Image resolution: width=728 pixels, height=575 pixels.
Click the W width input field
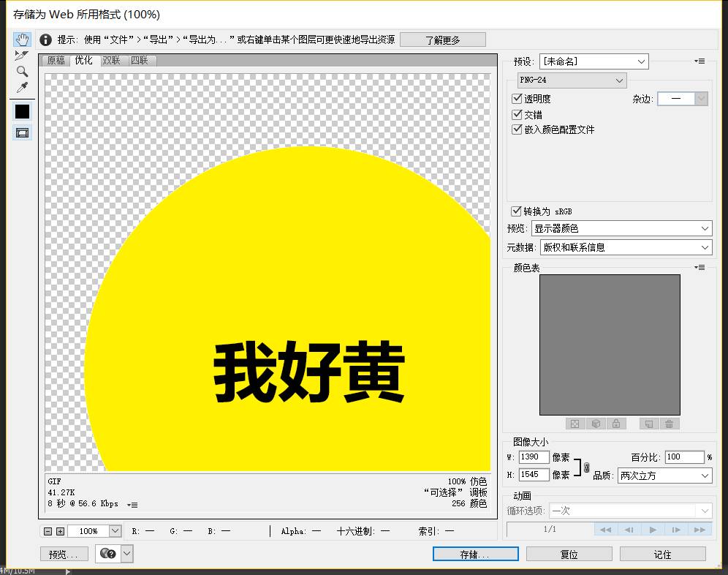(x=534, y=457)
